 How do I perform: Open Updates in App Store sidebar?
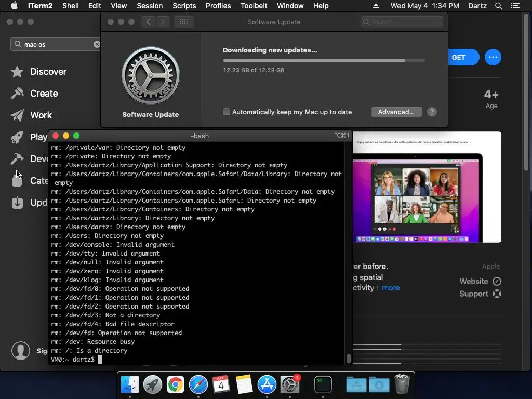tap(29, 203)
